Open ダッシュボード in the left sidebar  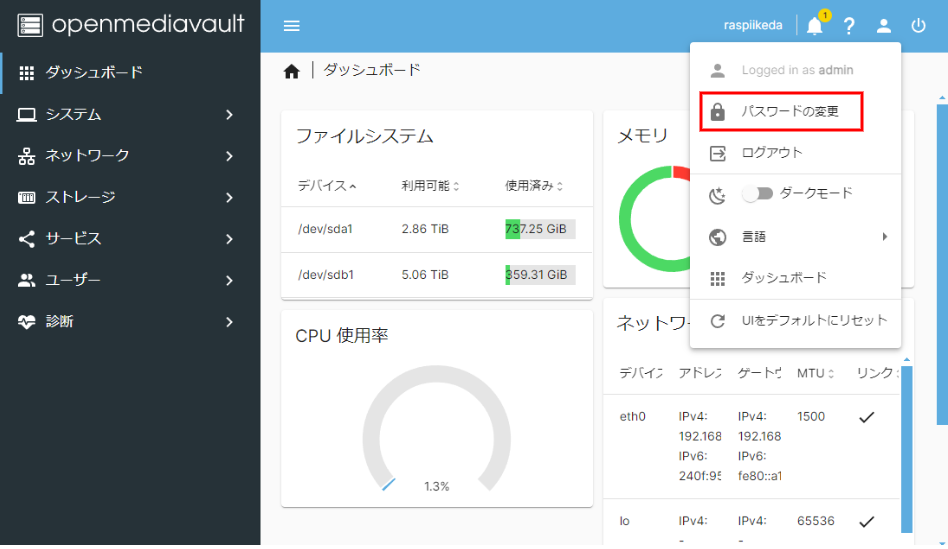[x=93, y=72]
